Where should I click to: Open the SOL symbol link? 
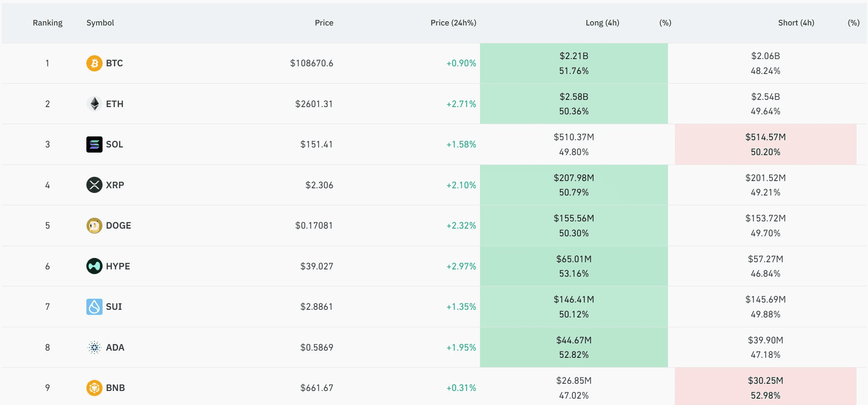114,144
